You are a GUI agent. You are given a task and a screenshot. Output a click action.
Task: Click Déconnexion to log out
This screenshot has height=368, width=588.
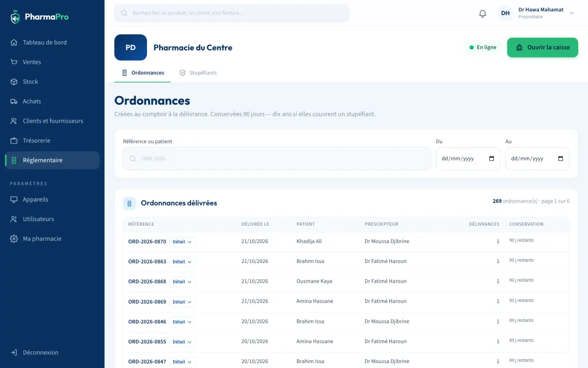tap(52, 352)
